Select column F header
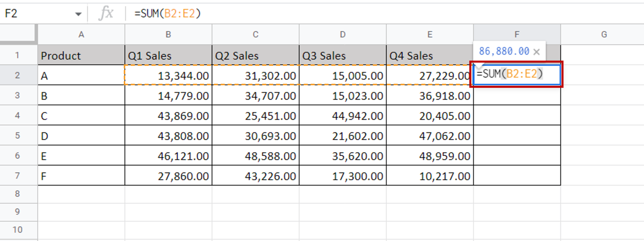Screen dimensions: 644x241 pyautogui.click(x=517, y=34)
